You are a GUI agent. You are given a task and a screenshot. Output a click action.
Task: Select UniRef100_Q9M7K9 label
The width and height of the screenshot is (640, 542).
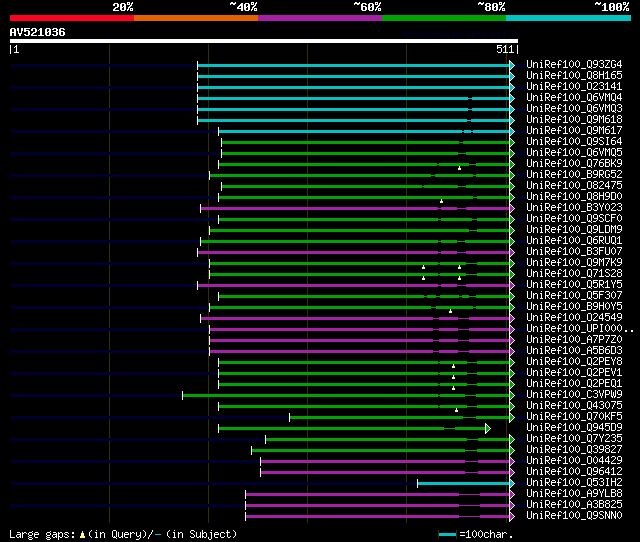point(574,263)
